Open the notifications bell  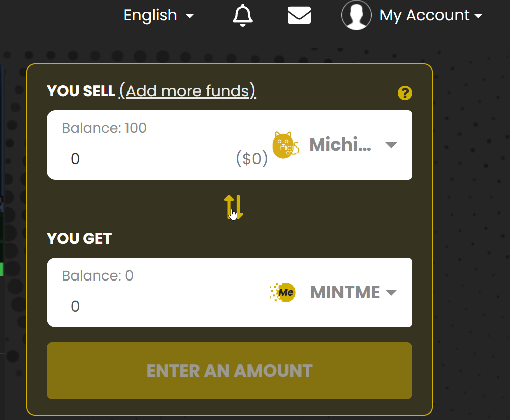[243, 15]
